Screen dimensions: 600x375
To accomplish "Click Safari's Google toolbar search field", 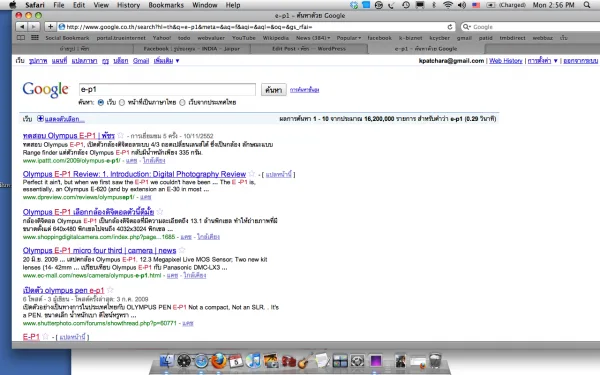I will point(530,27).
